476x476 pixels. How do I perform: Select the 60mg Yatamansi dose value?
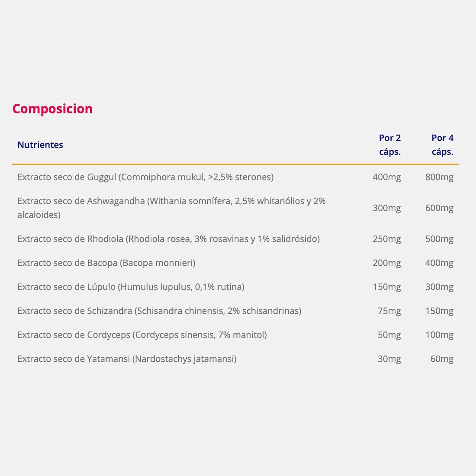coord(442,359)
